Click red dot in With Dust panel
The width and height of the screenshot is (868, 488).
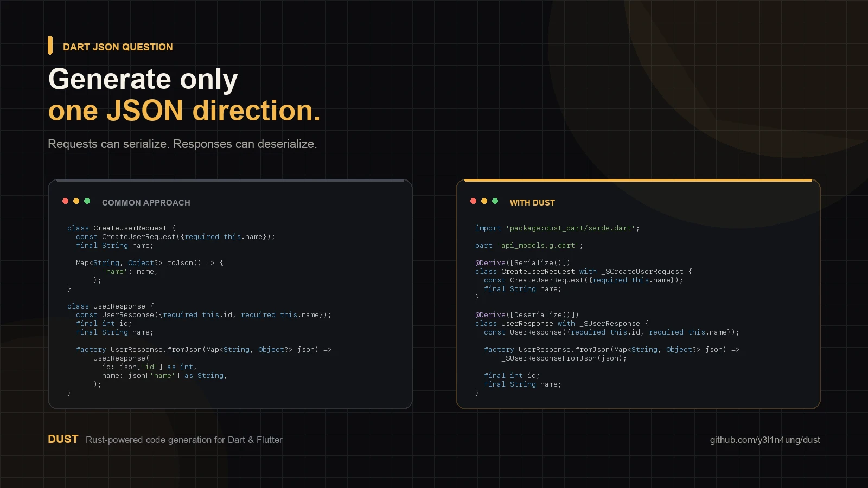473,201
